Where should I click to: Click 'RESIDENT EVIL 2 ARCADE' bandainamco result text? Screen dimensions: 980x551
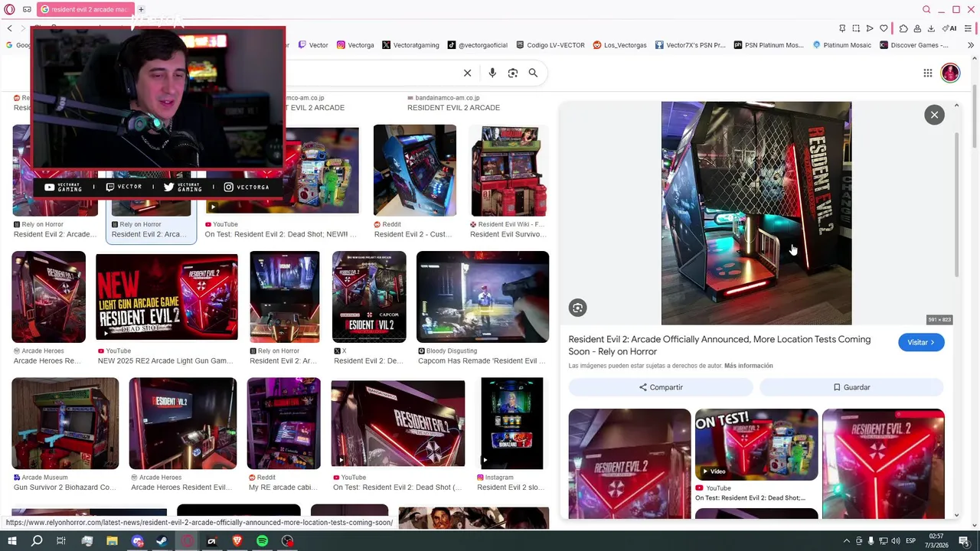pyautogui.click(x=453, y=108)
